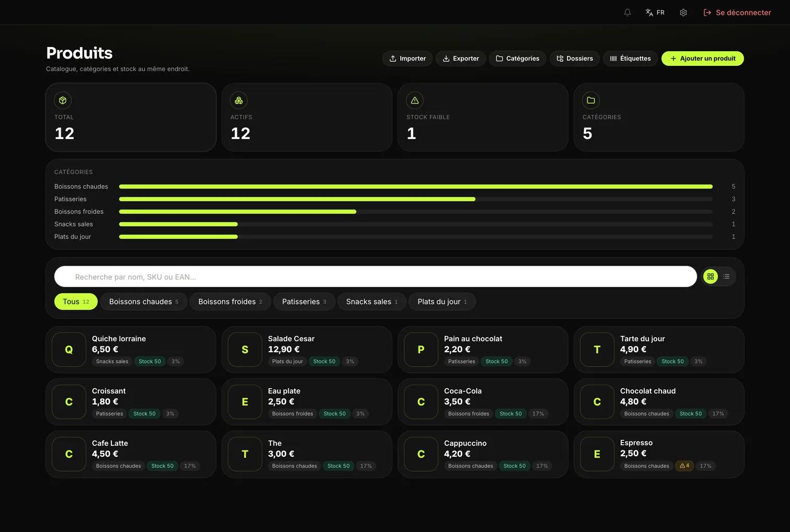Click the Boissons chaudes category progress bar
The height and width of the screenshot is (532, 790).
(416, 187)
